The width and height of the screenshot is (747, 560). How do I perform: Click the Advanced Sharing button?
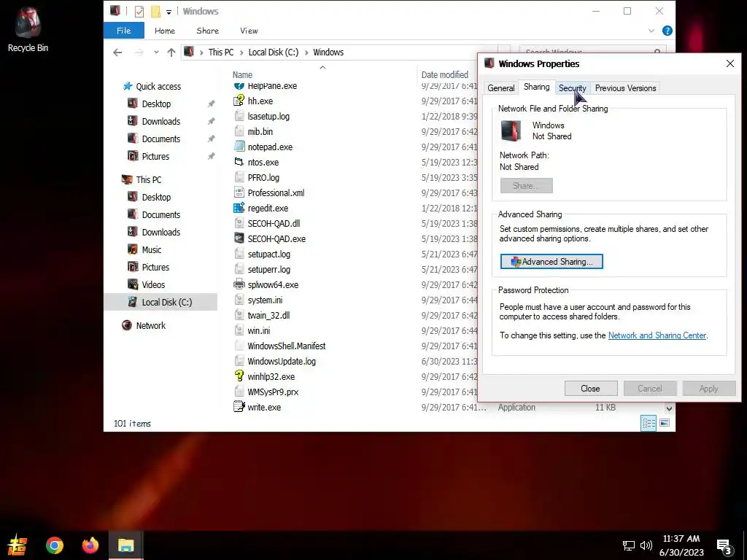coord(551,262)
